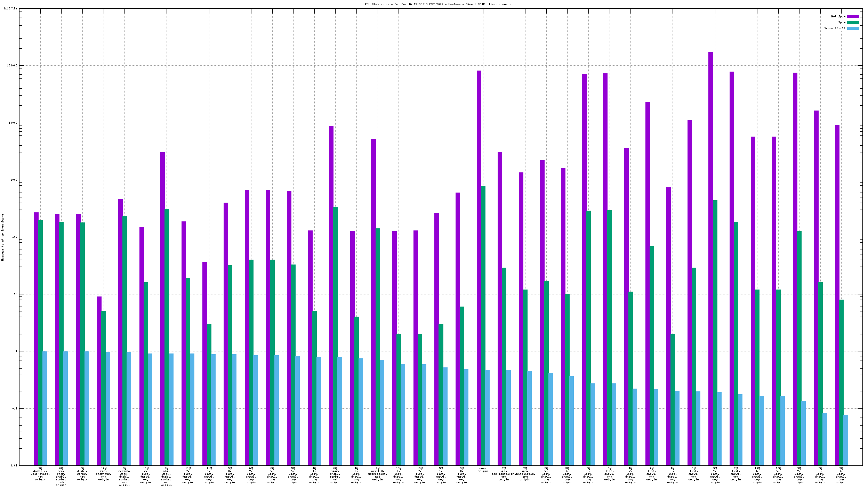Click the 'old.spam.dnsbl.sorbs.net' x-axis label
Viewport: 868px width, 488px height.
[x=167, y=477]
